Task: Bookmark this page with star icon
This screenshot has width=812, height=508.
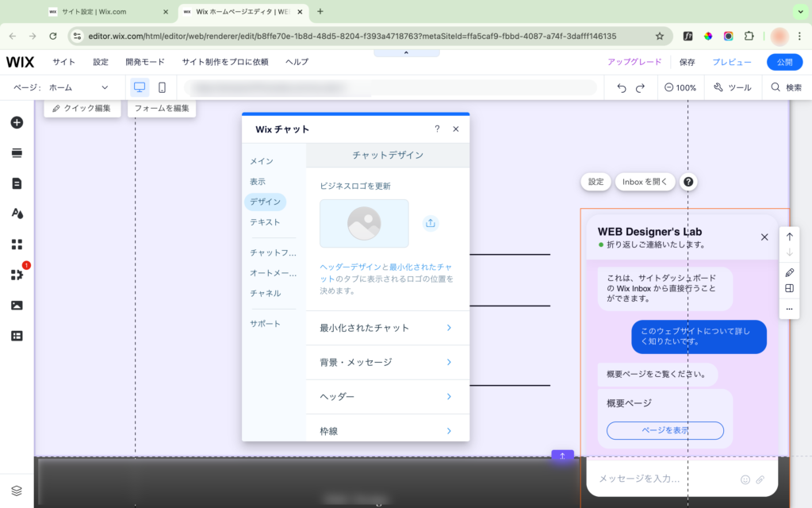Action: [659, 36]
